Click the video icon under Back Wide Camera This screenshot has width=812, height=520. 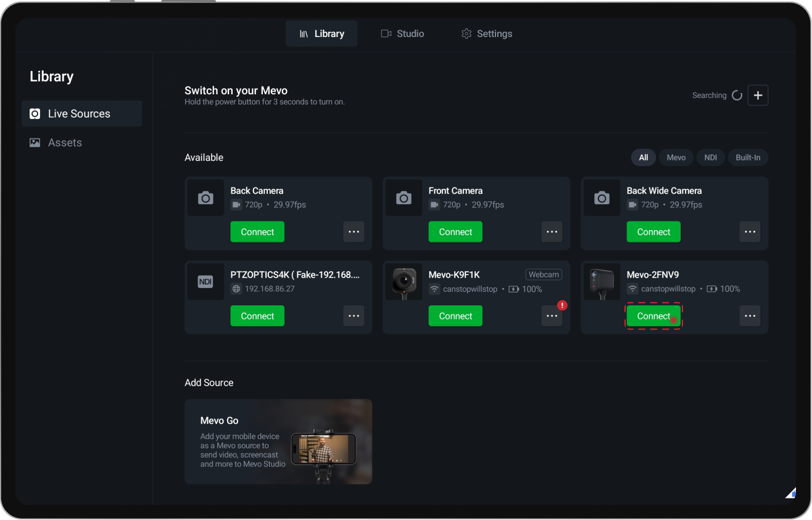pyautogui.click(x=632, y=205)
